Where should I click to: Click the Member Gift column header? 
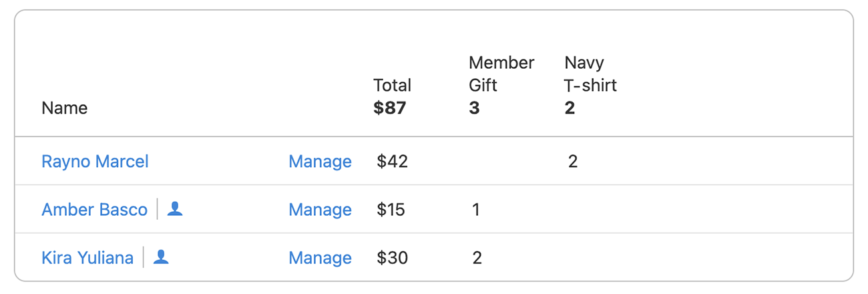501,74
